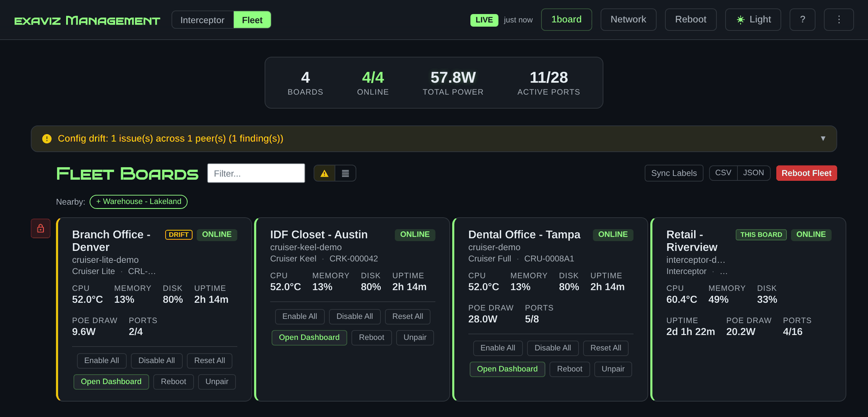The height and width of the screenshot is (417, 868).
Task: Switch to compact list view icon
Action: coord(346,173)
